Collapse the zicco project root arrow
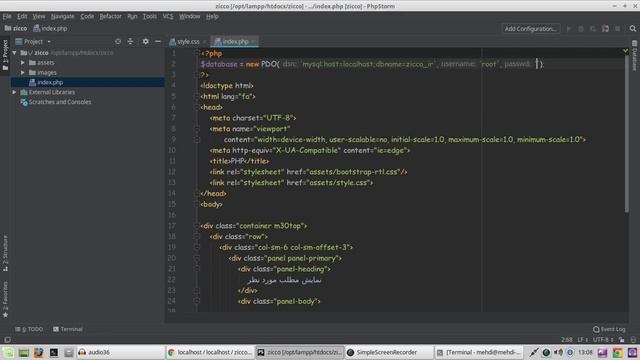640x360 pixels. click(x=15, y=53)
